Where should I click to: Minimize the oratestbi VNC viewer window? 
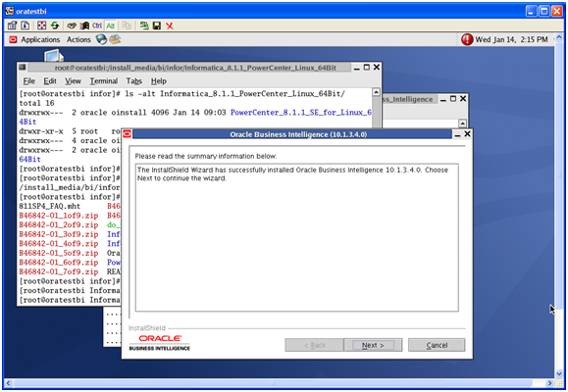click(532, 11)
